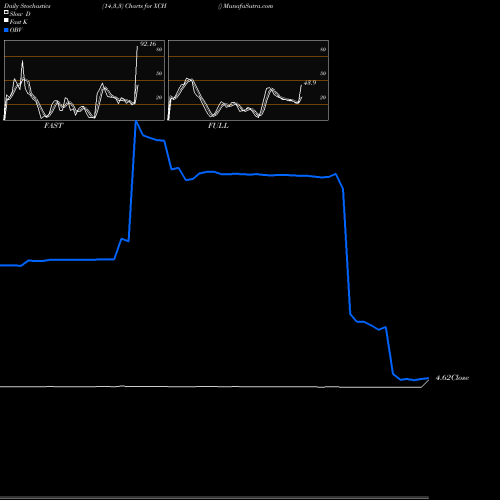This screenshot has height=500, width=500.
Task: Select the Fast K legend label
Action: [x=19, y=22]
